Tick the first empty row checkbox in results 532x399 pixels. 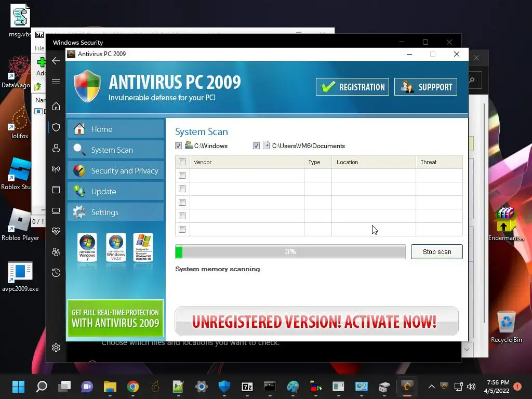click(x=182, y=175)
